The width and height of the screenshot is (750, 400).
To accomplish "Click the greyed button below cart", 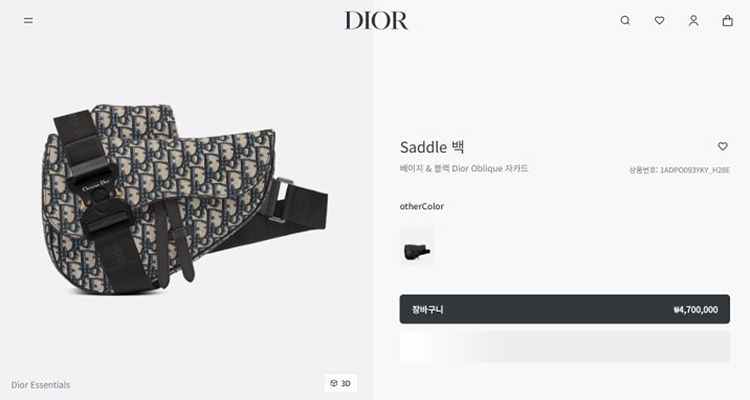I will (x=597, y=346).
